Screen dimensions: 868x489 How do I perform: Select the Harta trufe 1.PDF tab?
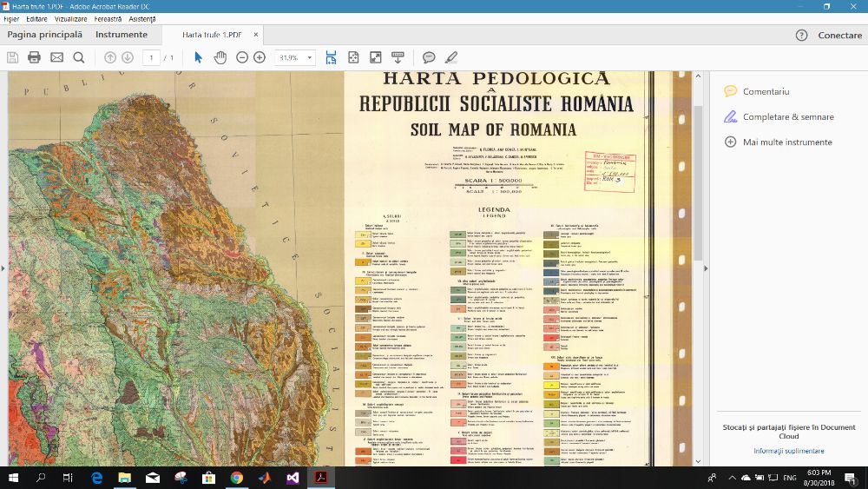click(212, 35)
